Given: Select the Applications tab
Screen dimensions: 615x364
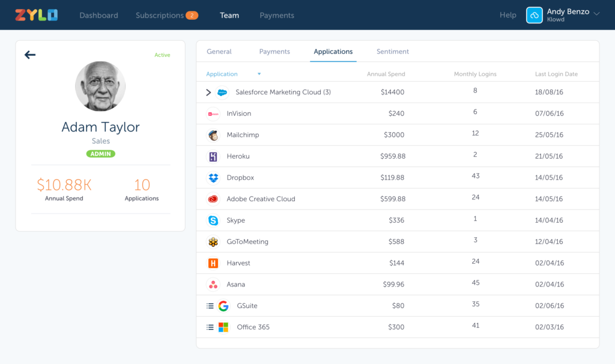Looking at the screenshot, I should [333, 52].
